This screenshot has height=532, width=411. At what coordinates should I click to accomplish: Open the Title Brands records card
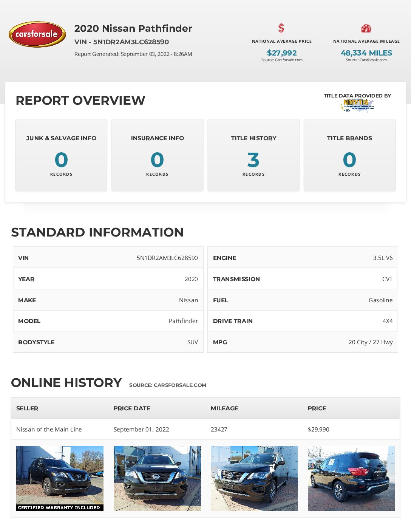349,155
